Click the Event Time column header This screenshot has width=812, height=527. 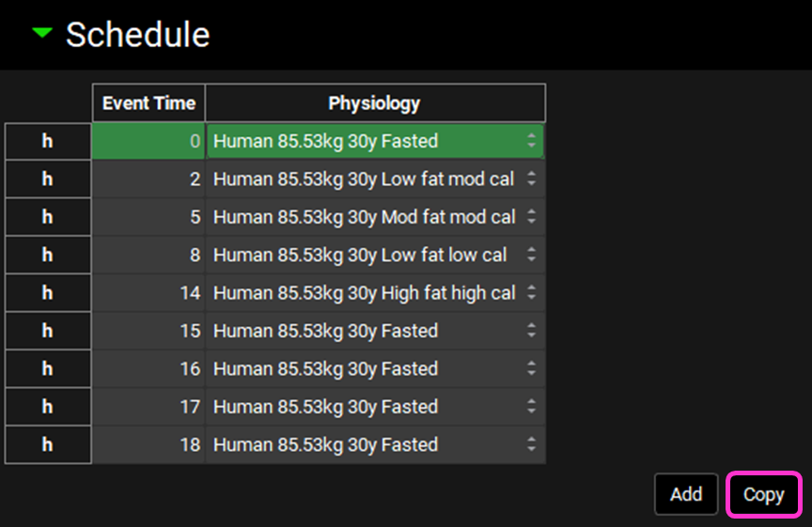[148, 103]
